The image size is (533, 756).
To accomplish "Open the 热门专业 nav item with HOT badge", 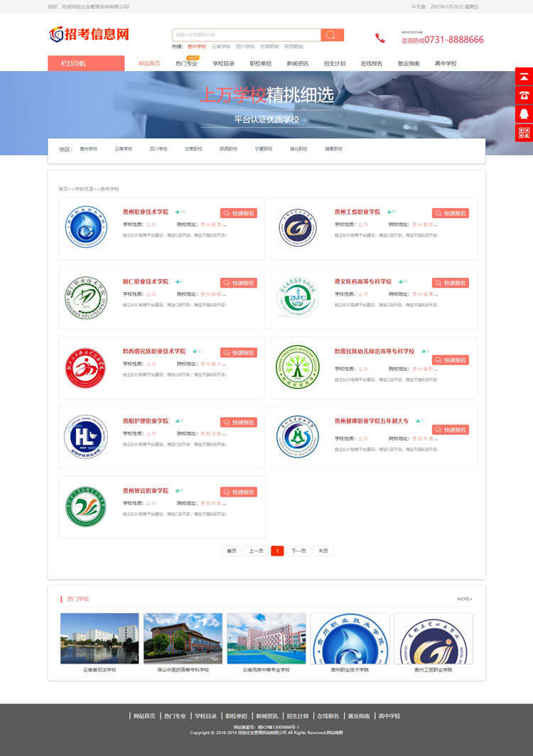I will tap(187, 63).
